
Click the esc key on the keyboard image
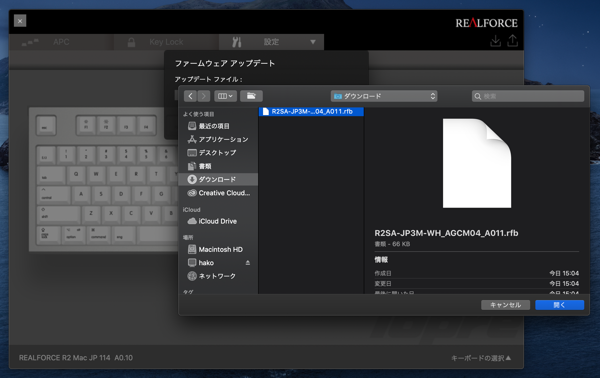pos(46,125)
